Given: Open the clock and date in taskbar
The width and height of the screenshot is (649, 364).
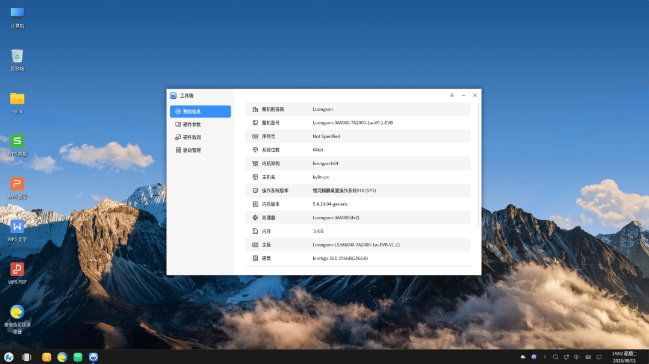Looking at the screenshot, I should [x=624, y=357].
